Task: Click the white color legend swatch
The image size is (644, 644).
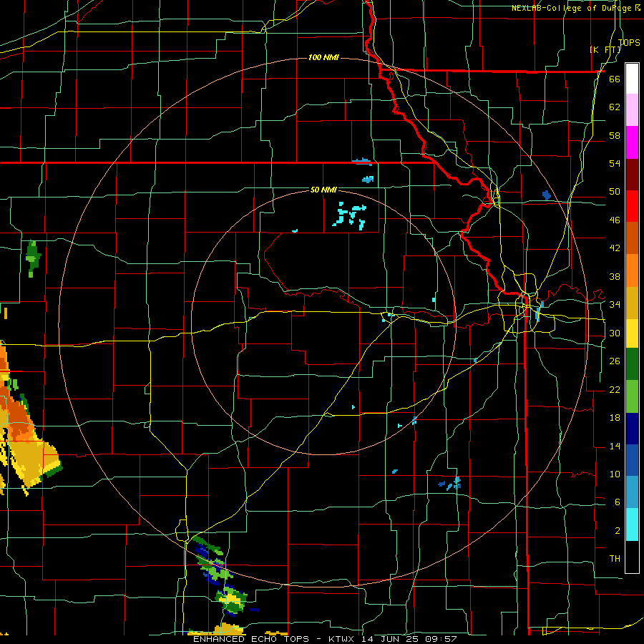Action: (632, 79)
